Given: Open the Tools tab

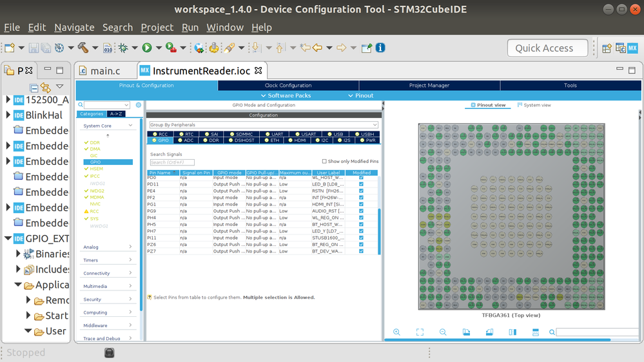Looking at the screenshot, I should click(x=570, y=86).
